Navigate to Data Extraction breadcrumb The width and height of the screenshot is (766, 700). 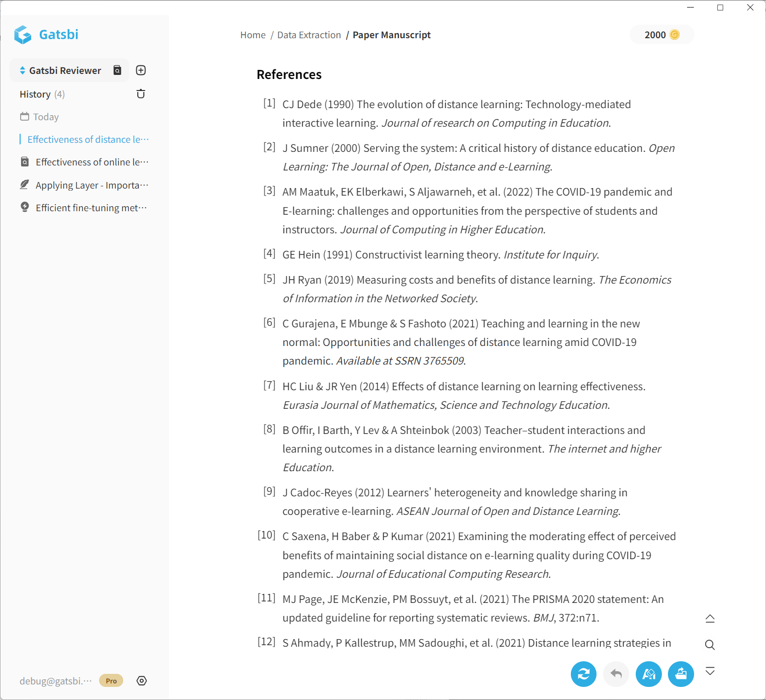click(309, 35)
